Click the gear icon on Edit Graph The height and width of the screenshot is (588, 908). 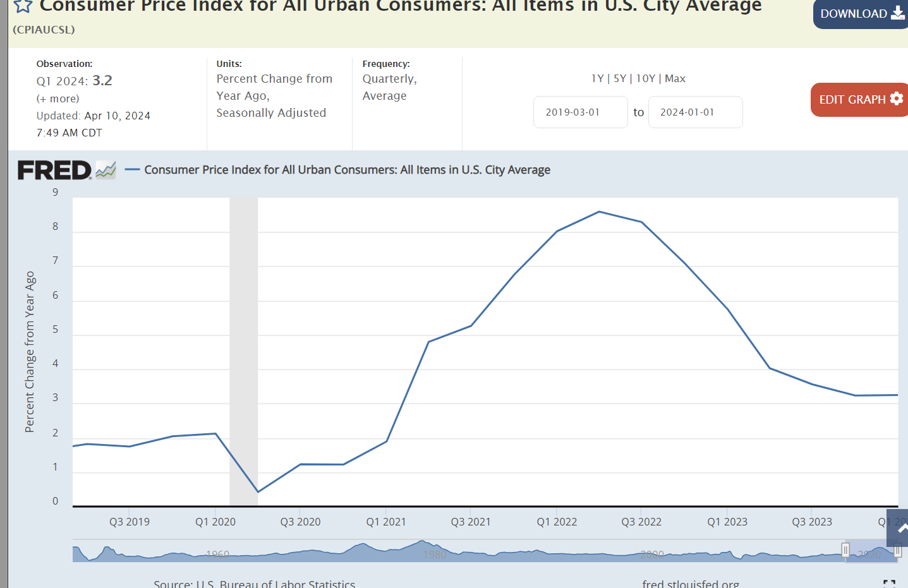pos(896,99)
